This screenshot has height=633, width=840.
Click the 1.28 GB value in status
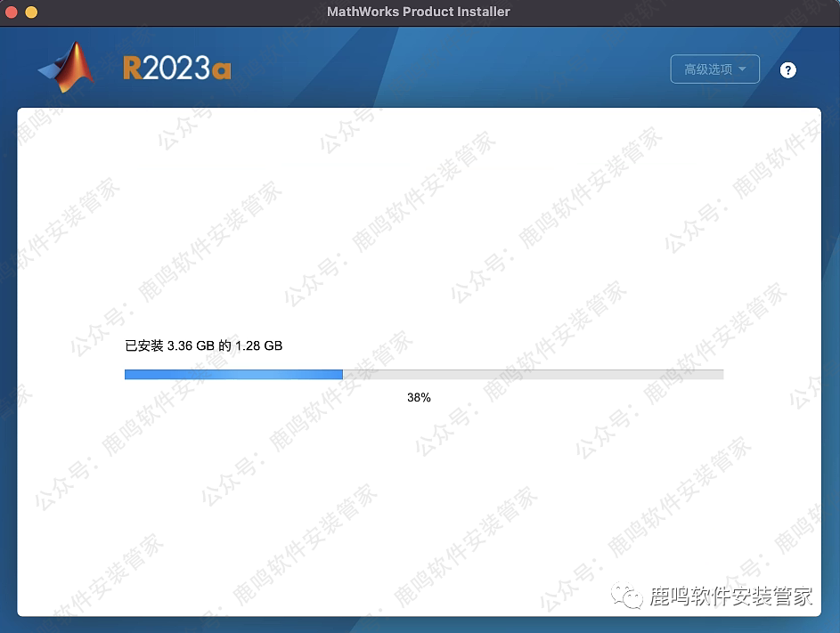click(258, 345)
